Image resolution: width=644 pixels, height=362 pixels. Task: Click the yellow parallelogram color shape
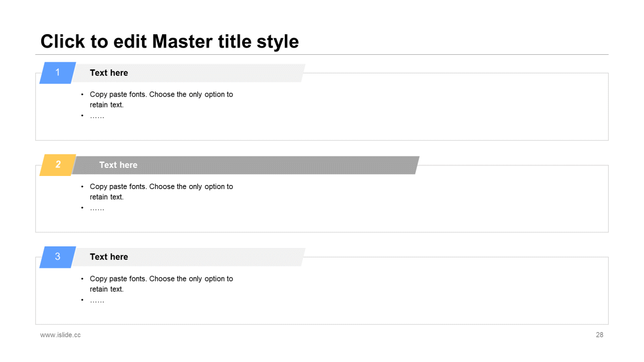58,165
